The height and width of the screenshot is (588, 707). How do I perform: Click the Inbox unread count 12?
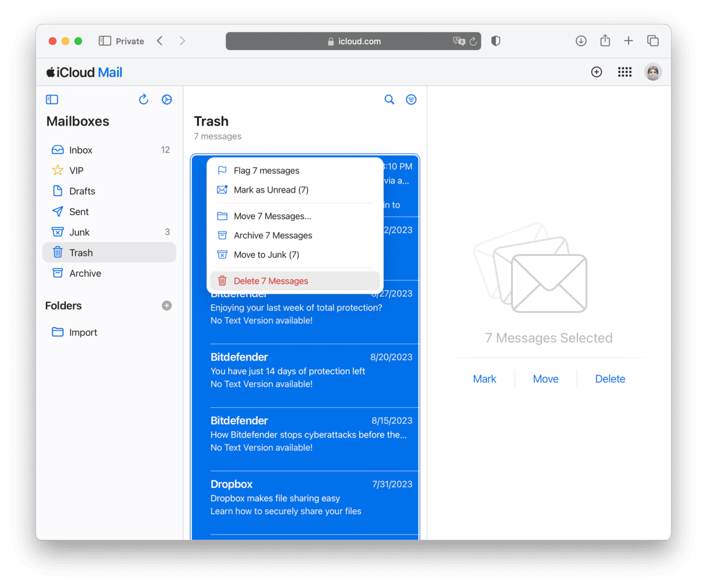(x=166, y=150)
